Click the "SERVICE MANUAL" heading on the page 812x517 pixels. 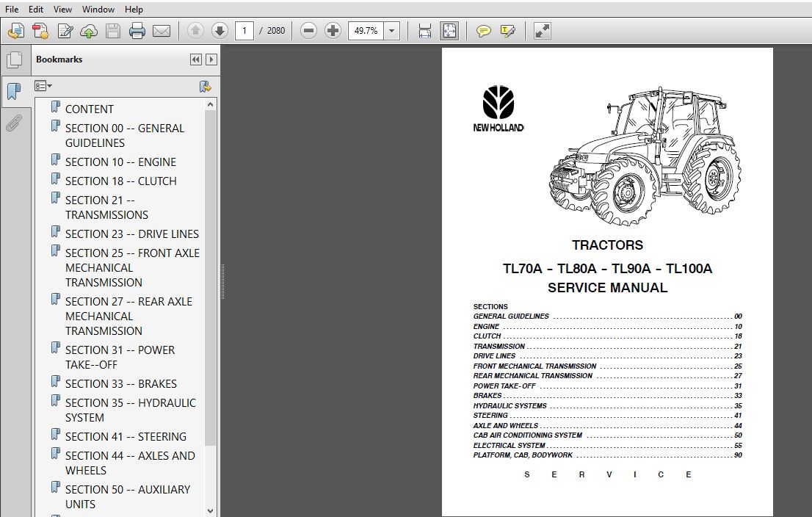pos(607,288)
